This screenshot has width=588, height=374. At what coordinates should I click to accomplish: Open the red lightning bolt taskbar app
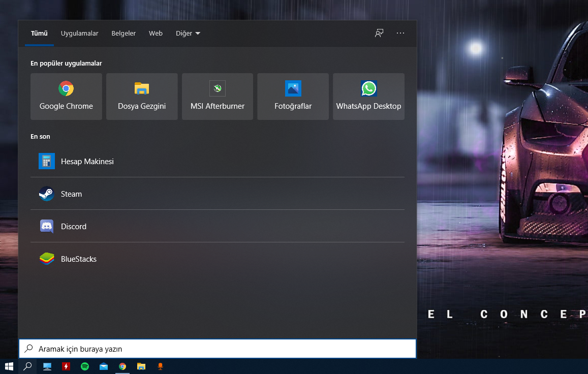[x=66, y=366]
